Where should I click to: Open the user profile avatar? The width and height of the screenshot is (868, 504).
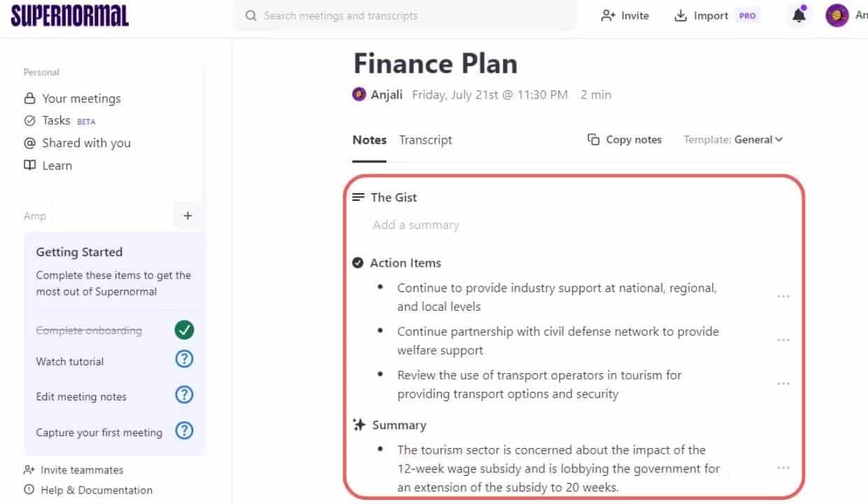coord(837,15)
